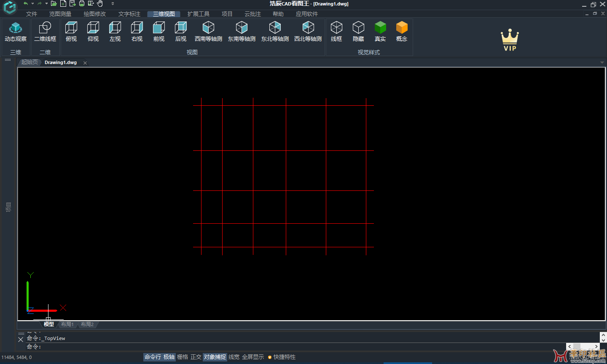Open the Project (项目) tab
The width and height of the screenshot is (607, 364).
227,14
